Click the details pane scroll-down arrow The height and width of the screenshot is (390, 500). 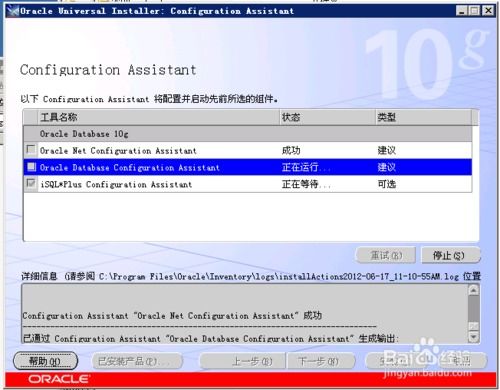click(473, 337)
